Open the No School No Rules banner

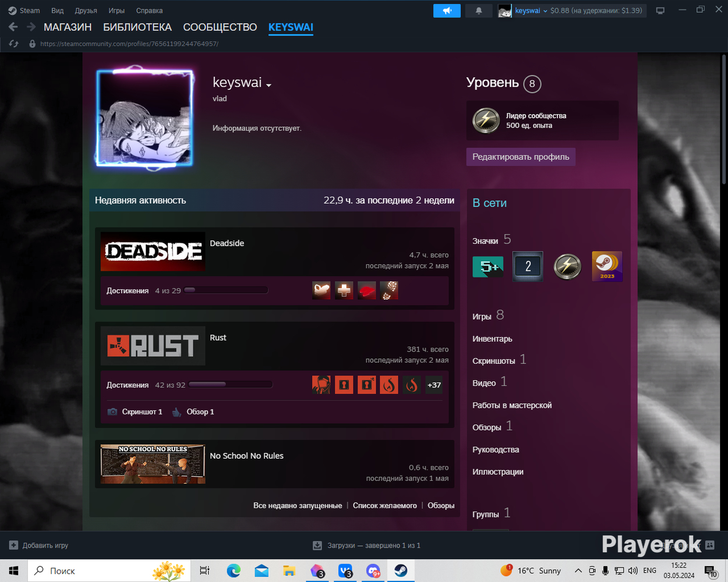(x=153, y=464)
